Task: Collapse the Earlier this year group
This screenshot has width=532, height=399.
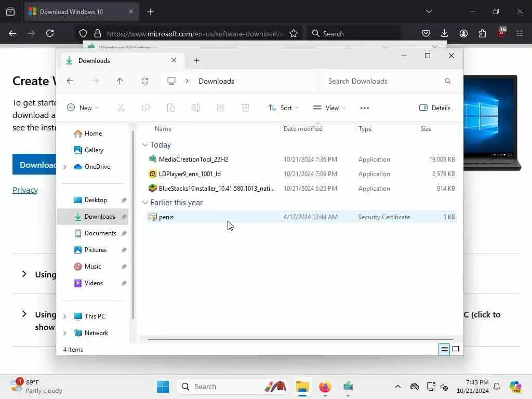Action: (x=145, y=203)
